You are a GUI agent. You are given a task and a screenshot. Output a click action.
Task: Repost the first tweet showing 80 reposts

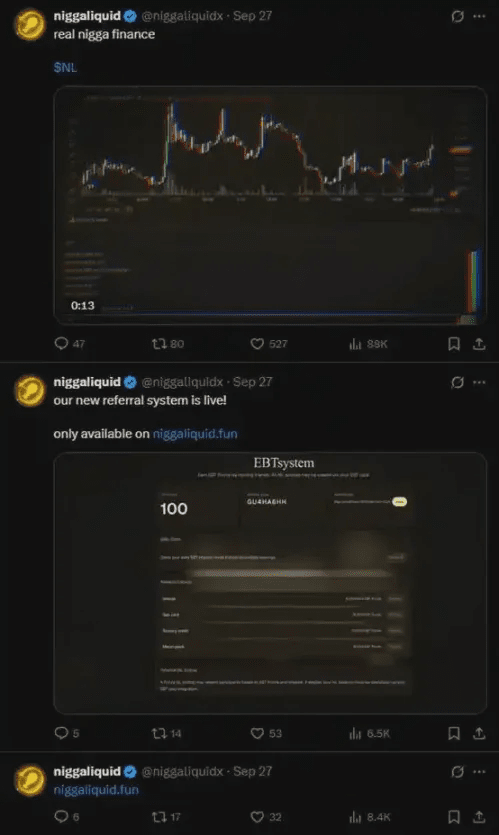point(168,344)
